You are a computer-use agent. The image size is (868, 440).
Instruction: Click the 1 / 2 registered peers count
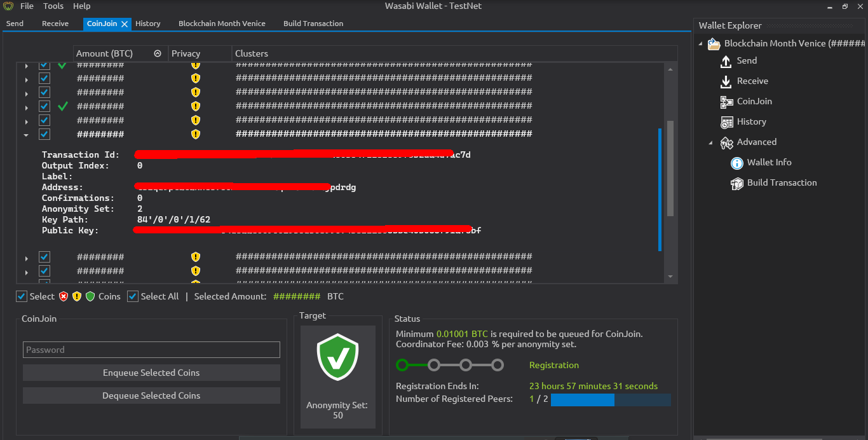(539, 399)
